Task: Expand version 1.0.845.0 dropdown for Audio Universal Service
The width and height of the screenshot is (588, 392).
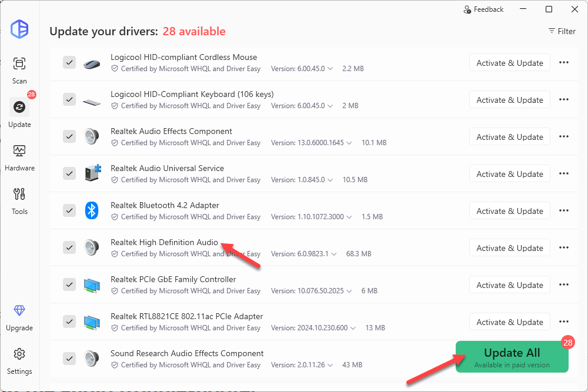Action: (330, 180)
